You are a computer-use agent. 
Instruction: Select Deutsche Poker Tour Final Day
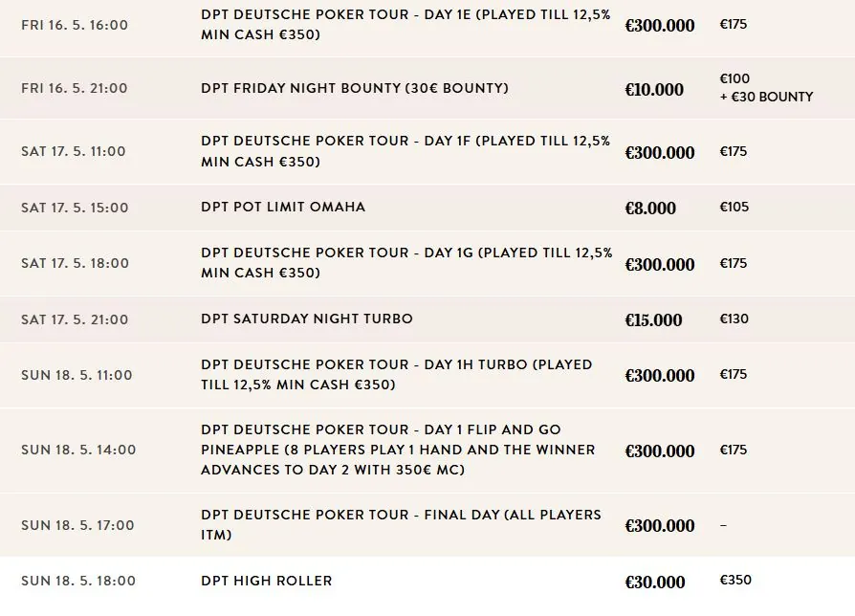coord(401,524)
